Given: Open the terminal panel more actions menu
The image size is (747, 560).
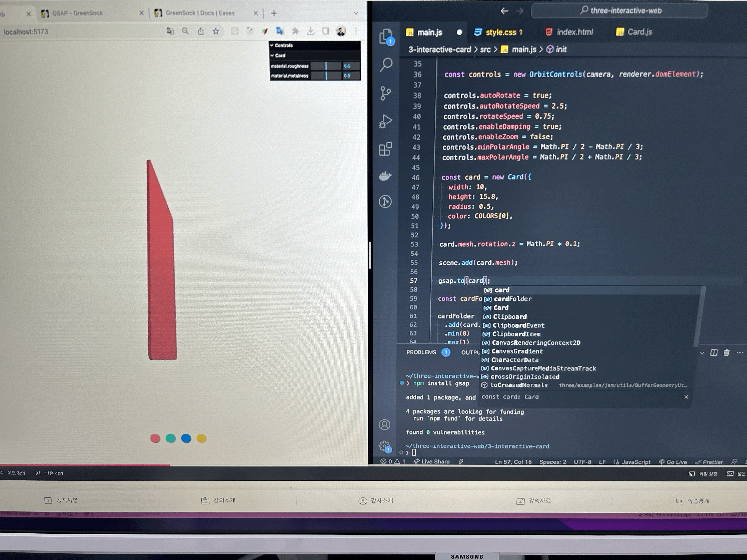Looking at the screenshot, I should (740, 353).
